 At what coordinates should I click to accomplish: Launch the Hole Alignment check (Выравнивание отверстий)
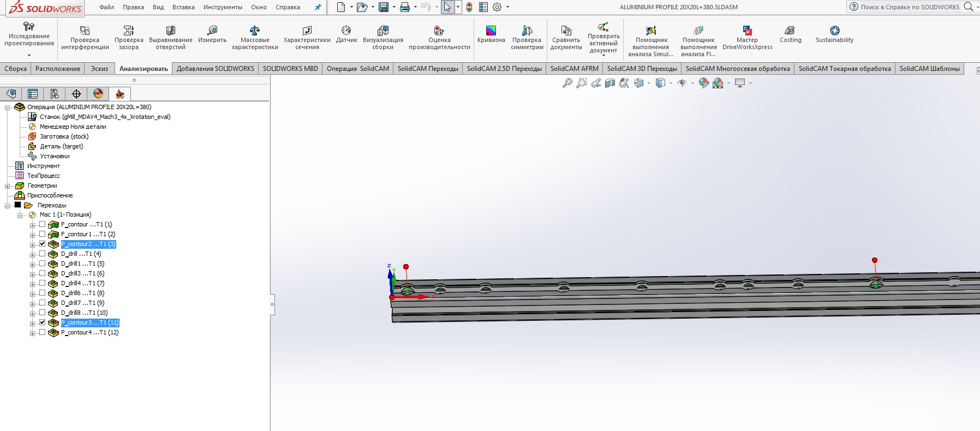171,37
